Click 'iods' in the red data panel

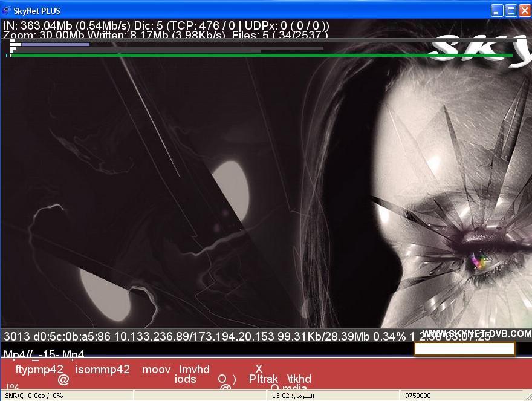coord(185,379)
